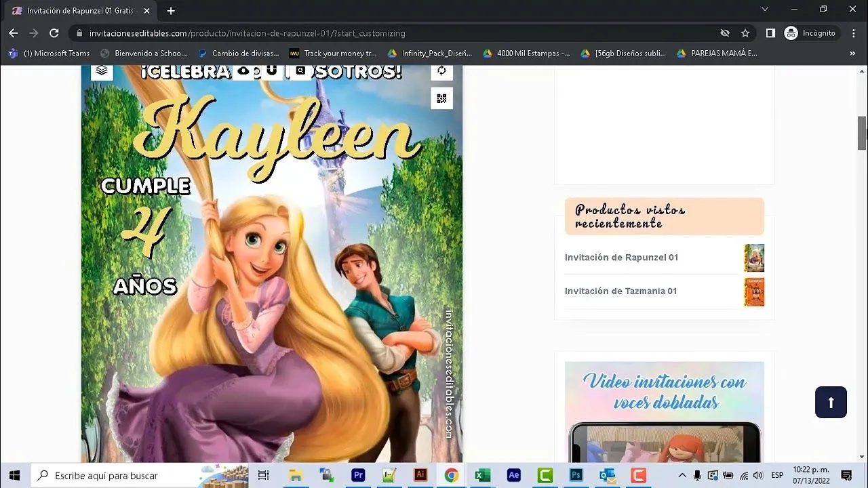Viewport: 868px width, 488px height.
Task: Open the taskbar clock and date
Action: [810, 475]
